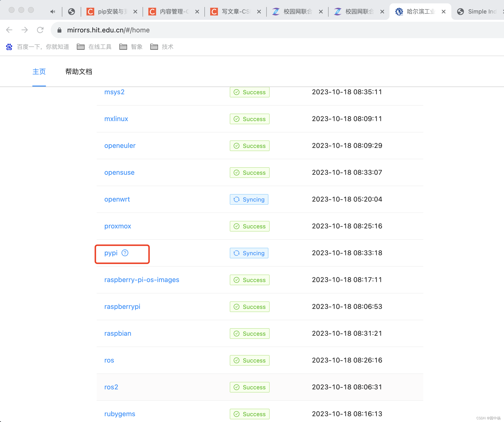Click timestamp 2023-10-18 08:35:11
This screenshot has height=422, width=504.
347,92
